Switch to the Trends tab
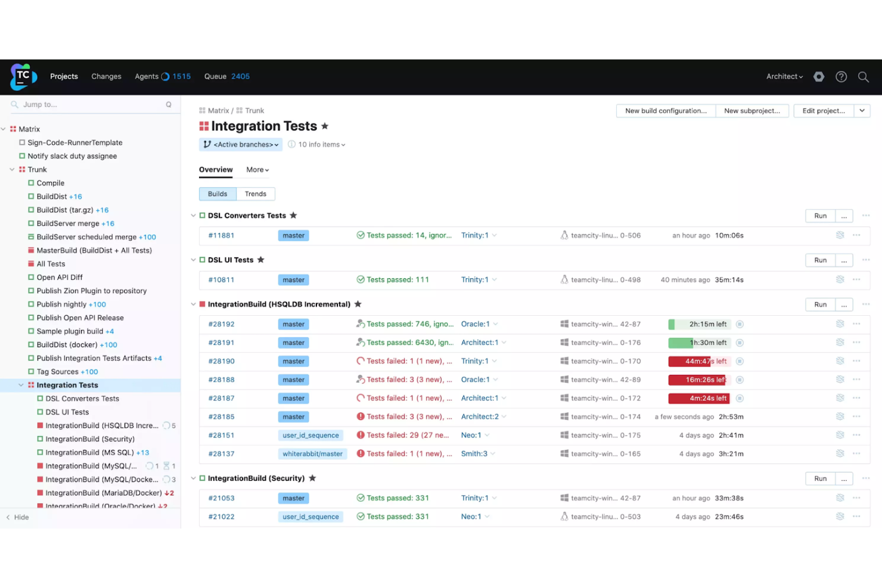The image size is (882, 588). pyautogui.click(x=256, y=194)
